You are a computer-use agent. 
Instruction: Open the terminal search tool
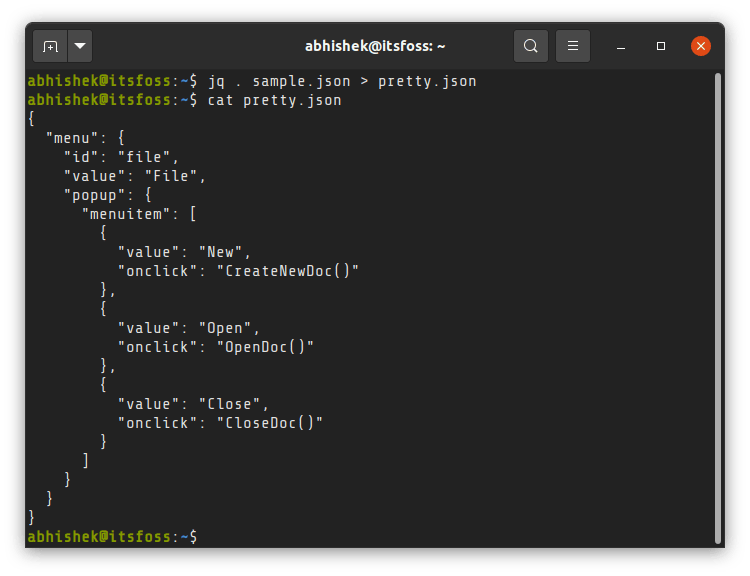(531, 46)
